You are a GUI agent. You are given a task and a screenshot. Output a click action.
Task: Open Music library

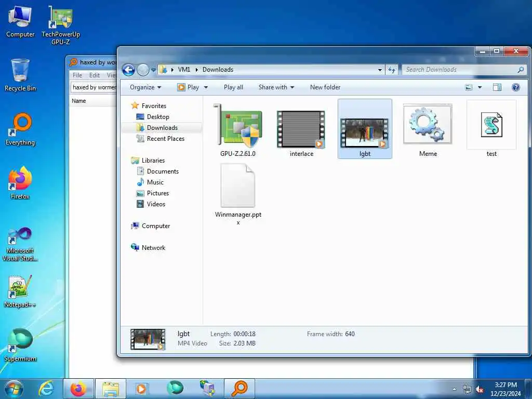(155, 182)
